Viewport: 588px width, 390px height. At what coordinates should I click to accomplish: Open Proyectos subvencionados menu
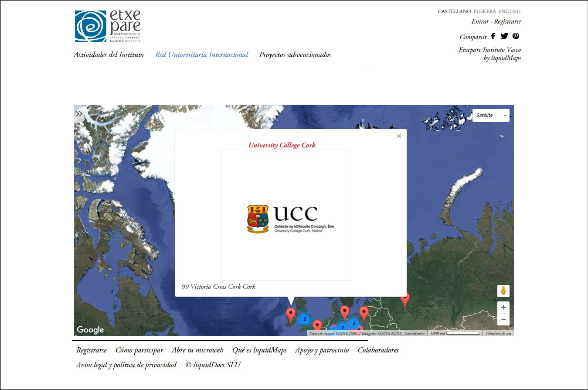tap(295, 55)
